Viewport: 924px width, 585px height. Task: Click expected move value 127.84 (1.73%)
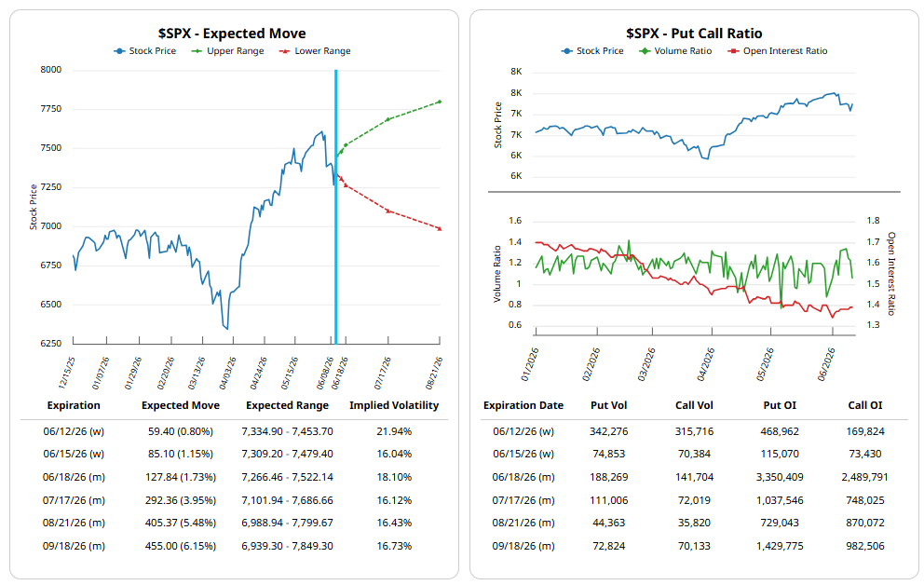[181, 477]
